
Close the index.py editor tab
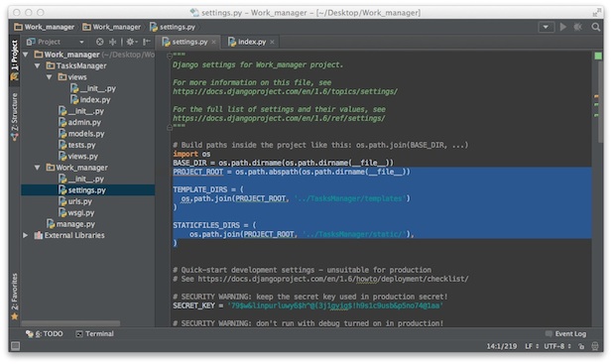272,42
